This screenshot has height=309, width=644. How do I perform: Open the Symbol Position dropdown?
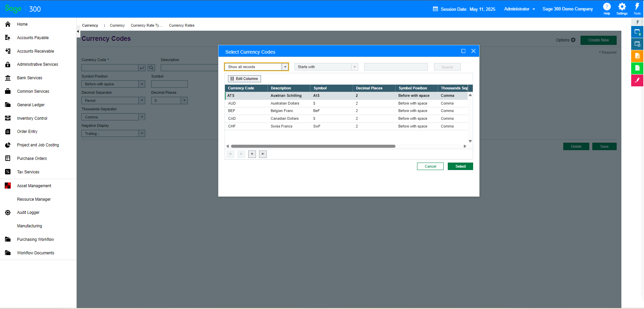(142, 84)
